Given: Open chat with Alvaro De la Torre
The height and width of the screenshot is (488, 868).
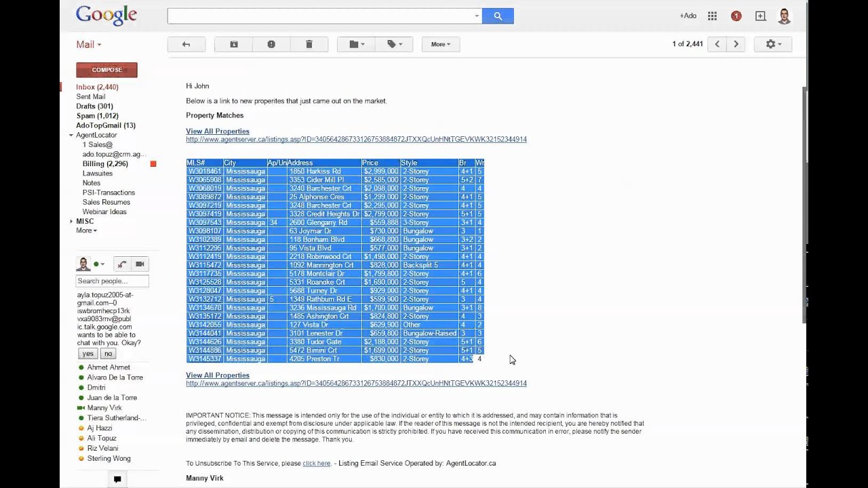Looking at the screenshot, I should (115, 378).
